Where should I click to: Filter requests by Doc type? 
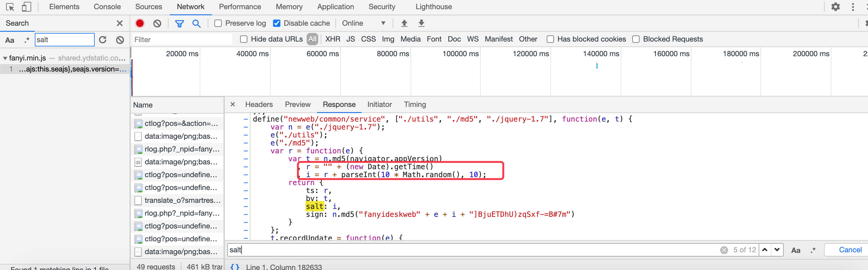click(x=454, y=39)
